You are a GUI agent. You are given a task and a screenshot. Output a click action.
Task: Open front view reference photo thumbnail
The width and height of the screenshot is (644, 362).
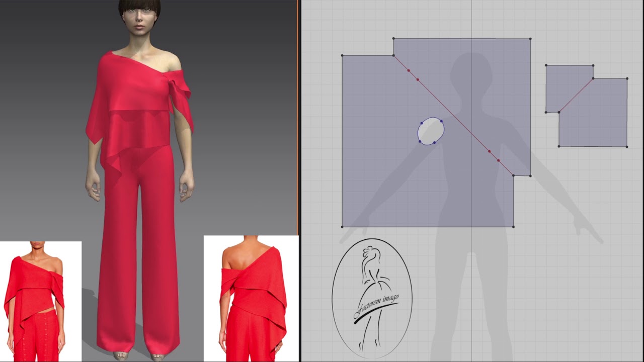tap(41, 301)
